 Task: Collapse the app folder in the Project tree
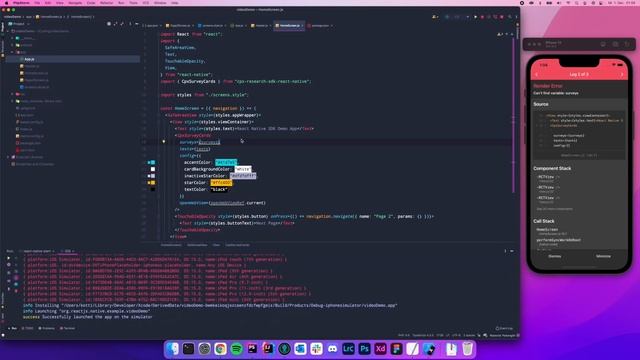click(13, 52)
